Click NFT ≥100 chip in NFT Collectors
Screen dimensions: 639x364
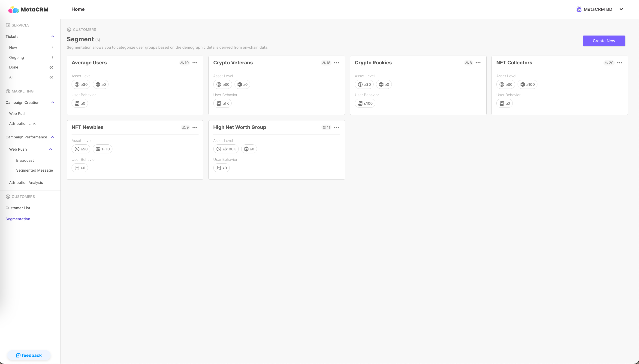527,84
